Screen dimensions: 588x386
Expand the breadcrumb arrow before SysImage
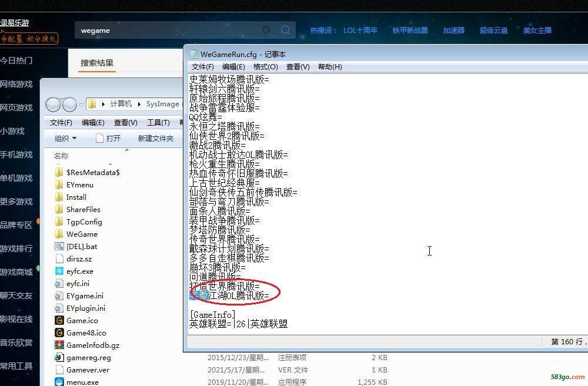(x=139, y=104)
